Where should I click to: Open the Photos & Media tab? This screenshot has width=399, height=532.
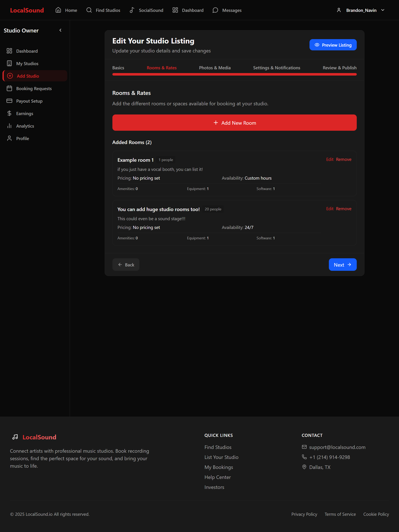[x=215, y=68]
